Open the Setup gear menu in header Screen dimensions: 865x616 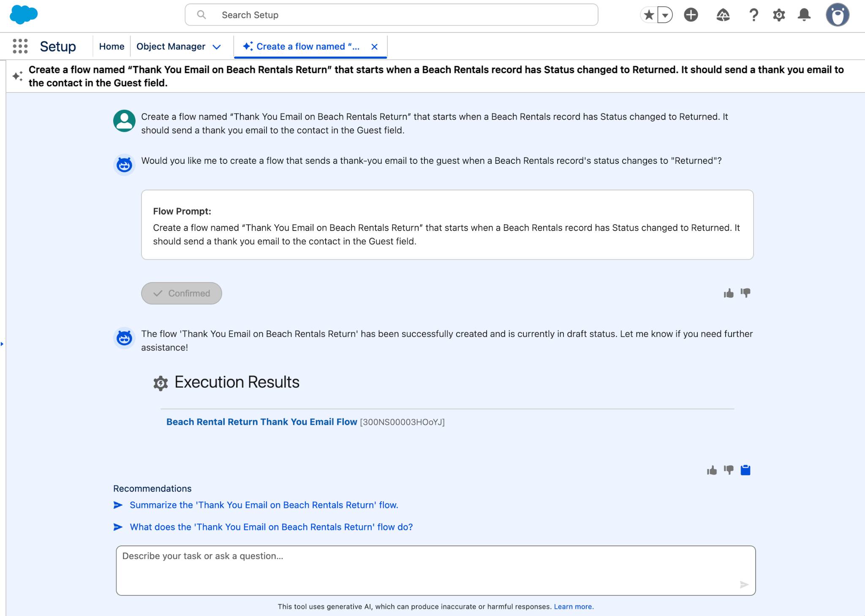[x=779, y=15]
